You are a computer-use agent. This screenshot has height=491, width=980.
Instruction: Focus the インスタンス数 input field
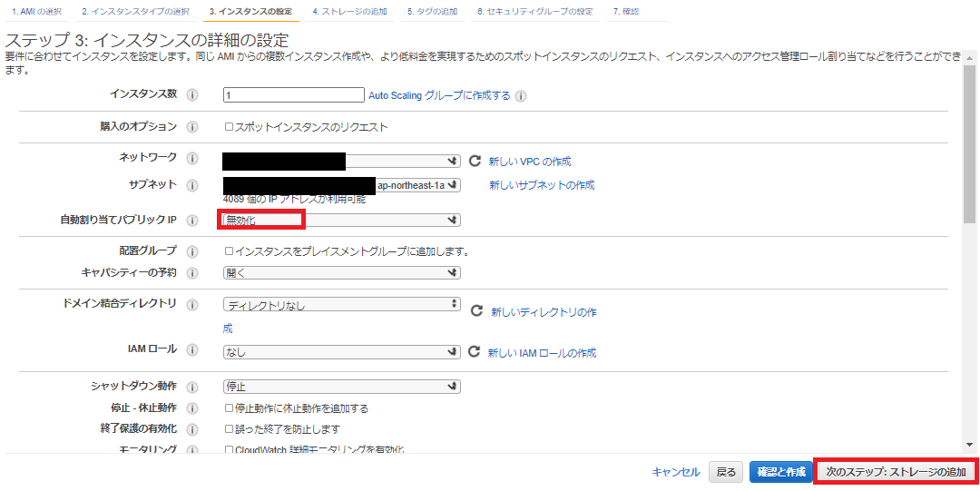pyautogui.click(x=294, y=95)
